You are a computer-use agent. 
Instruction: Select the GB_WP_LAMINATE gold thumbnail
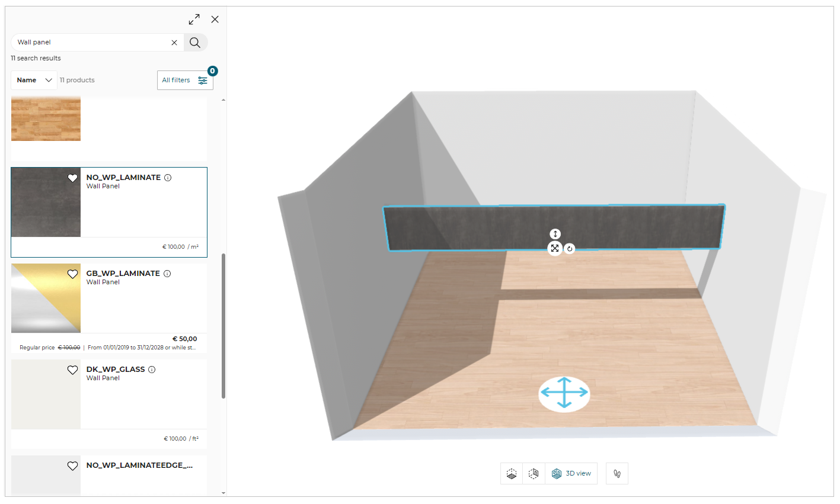coord(46,298)
